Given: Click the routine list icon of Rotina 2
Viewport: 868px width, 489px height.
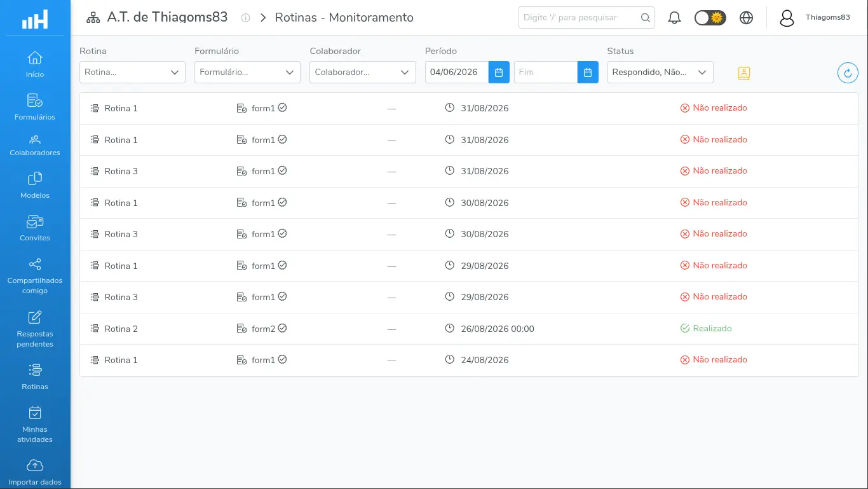Looking at the screenshot, I should 95,329.
